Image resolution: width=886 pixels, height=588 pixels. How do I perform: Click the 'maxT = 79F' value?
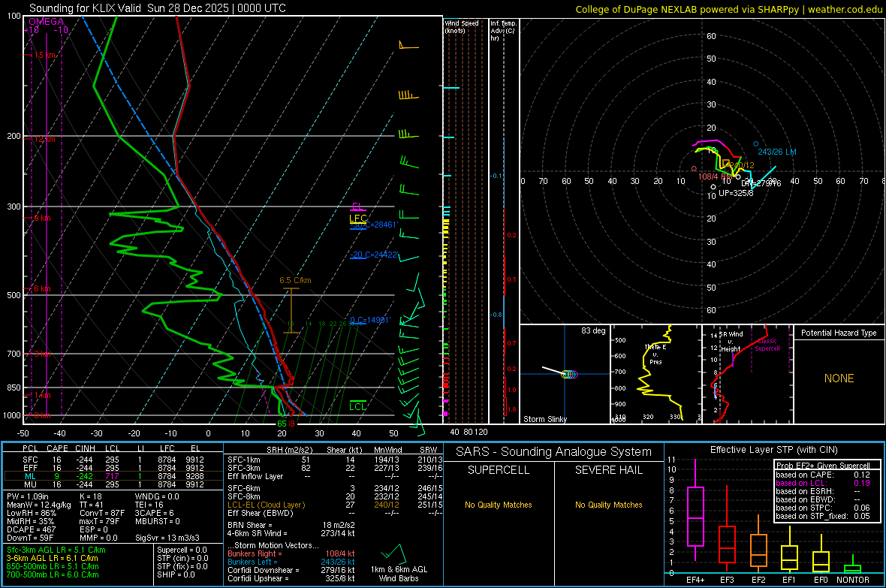[x=99, y=521]
